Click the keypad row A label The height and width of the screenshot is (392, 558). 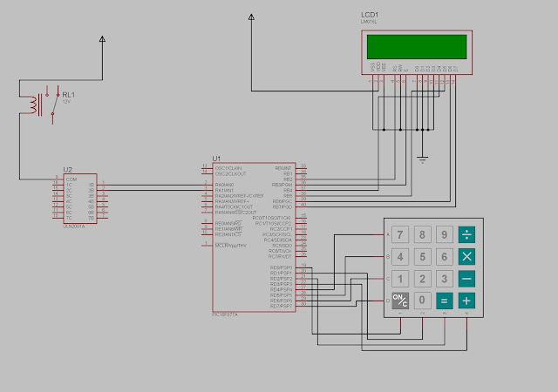pos(387,235)
